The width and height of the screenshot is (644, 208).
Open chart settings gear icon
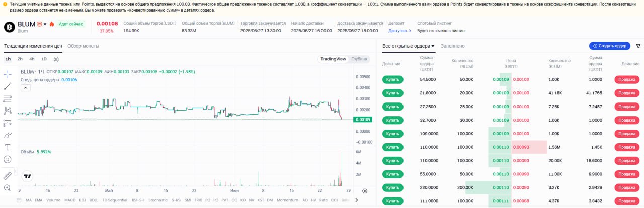(365, 191)
